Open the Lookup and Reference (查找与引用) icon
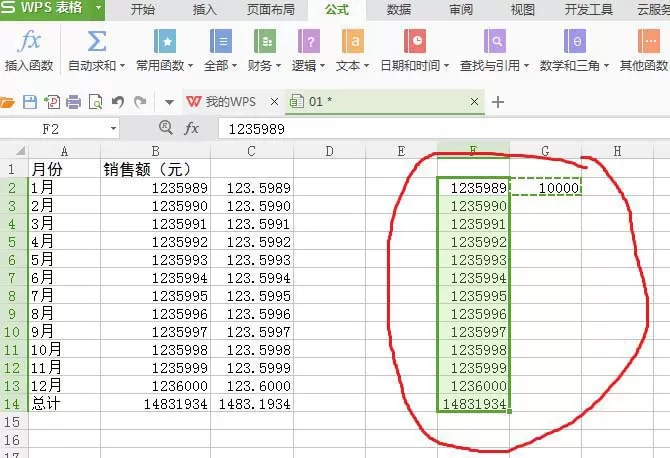The width and height of the screenshot is (670, 458). [x=495, y=41]
